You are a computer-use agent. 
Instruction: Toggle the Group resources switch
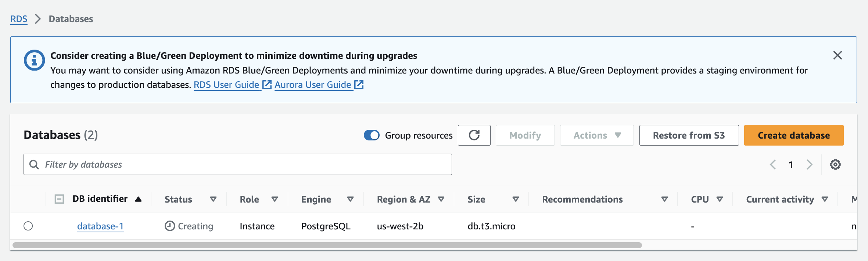(x=372, y=135)
